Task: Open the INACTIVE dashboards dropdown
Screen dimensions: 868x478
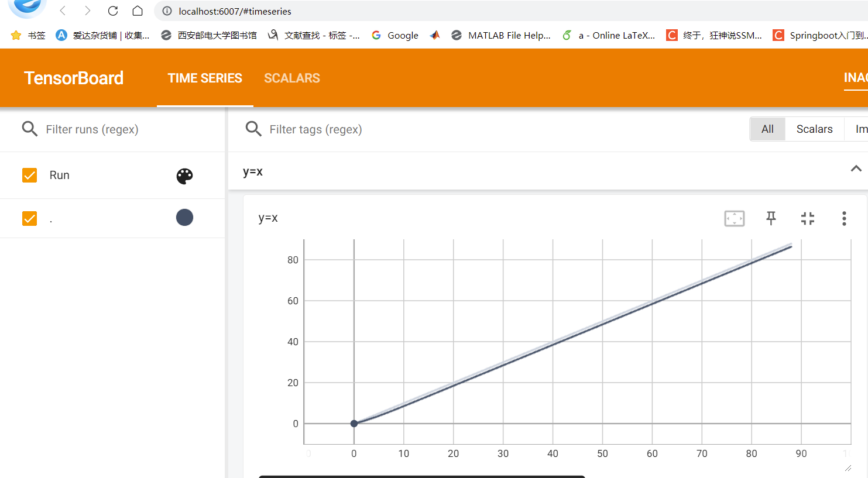Action: tap(857, 78)
